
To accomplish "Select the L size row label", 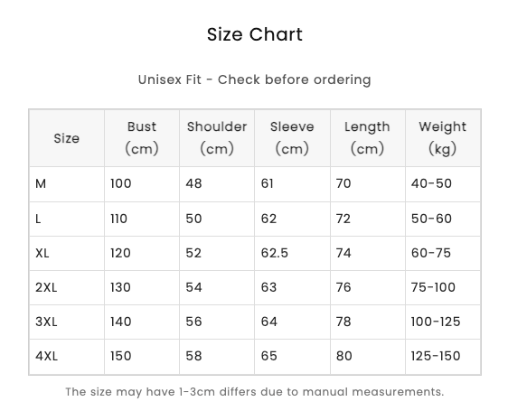I will pos(38,219).
